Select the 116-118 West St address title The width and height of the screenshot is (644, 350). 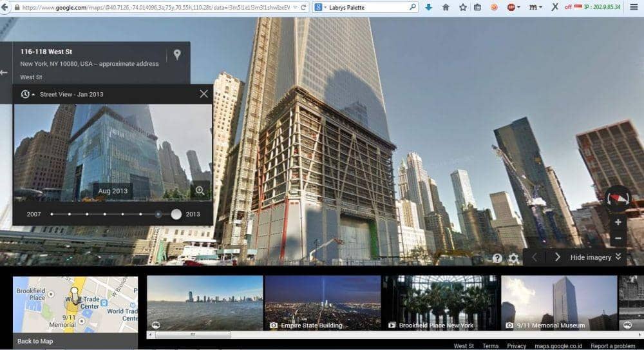point(46,52)
